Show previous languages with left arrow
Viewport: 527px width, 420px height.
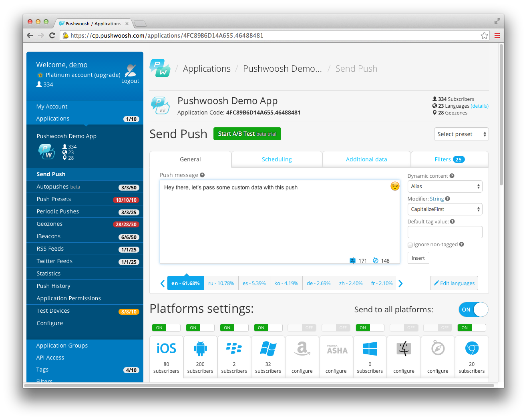(x=162, y=283)
